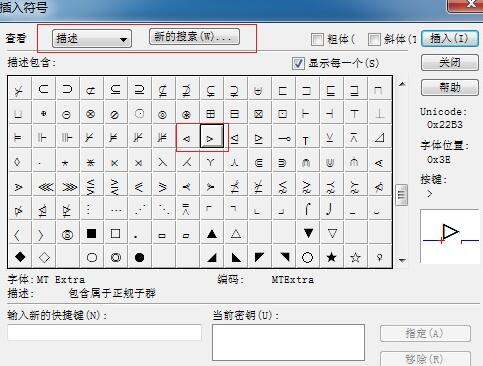Click the symbol grid scroll-up arrow

(402, 84)
